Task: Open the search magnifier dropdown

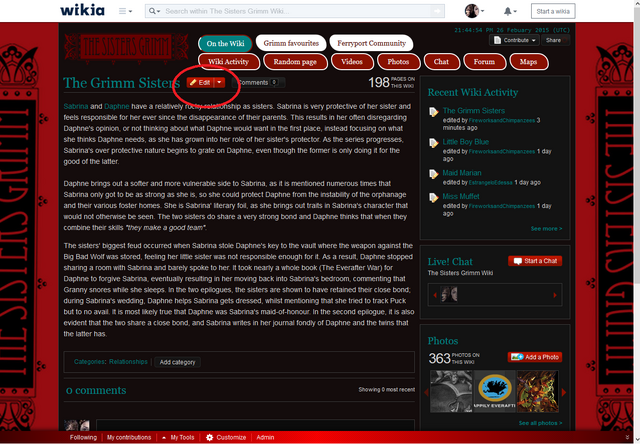Action: pyautogui.click(x=154, y=11)
